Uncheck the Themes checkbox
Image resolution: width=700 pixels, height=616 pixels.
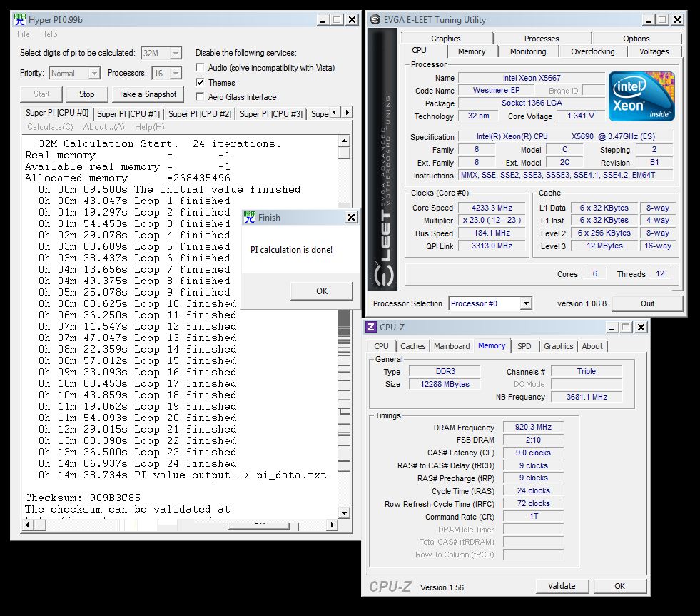(x=200, y=82)
